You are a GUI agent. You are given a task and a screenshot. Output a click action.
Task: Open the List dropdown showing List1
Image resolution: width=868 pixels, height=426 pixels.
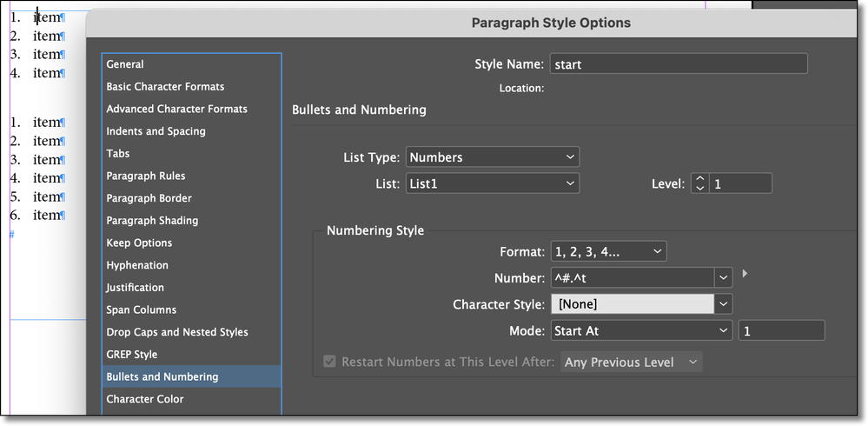[492, 183]
